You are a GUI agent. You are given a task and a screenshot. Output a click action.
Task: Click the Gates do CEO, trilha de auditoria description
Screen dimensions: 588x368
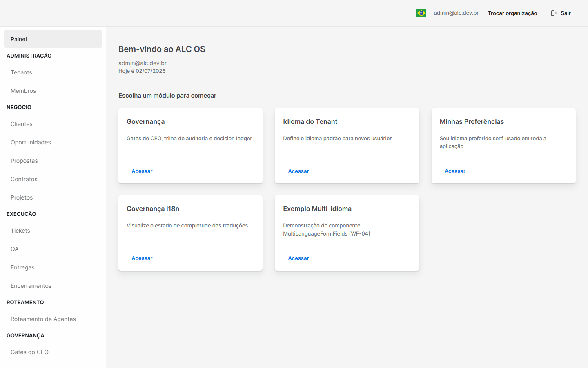(x=189, y=139)
